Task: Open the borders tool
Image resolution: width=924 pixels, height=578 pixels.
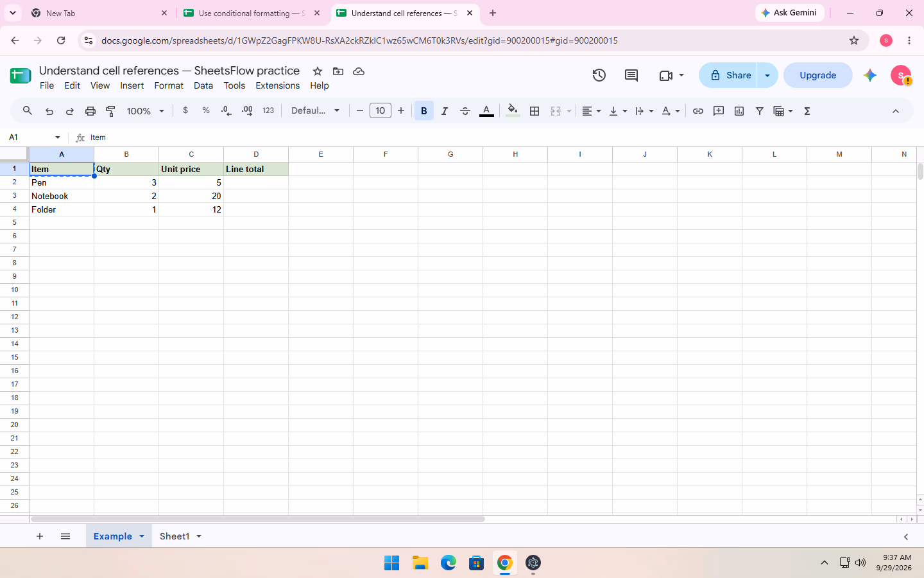Action: tap(535, 111)
